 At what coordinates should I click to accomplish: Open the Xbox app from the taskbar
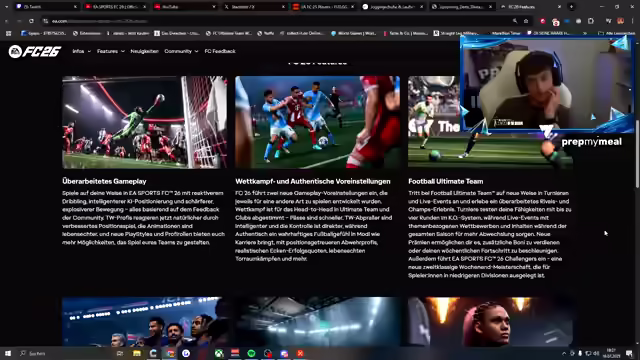coord(219,353)
